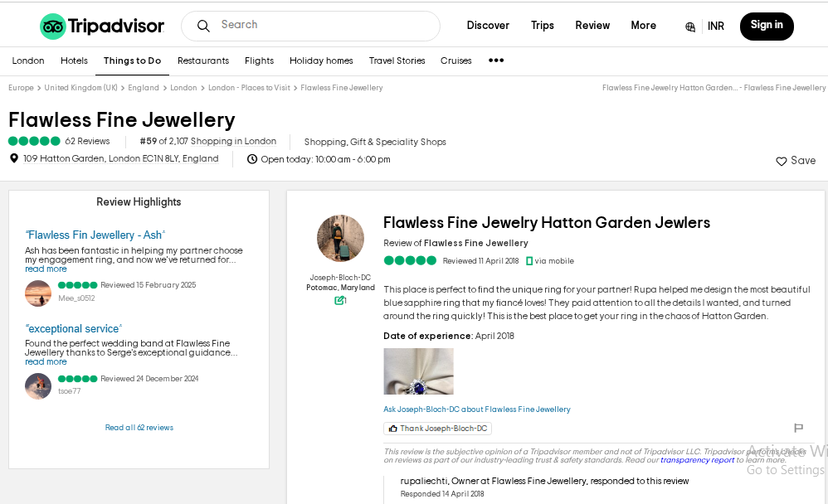Go to England breadcrumb
This screenshot has width=828, height=504.
tap(143, 88)
